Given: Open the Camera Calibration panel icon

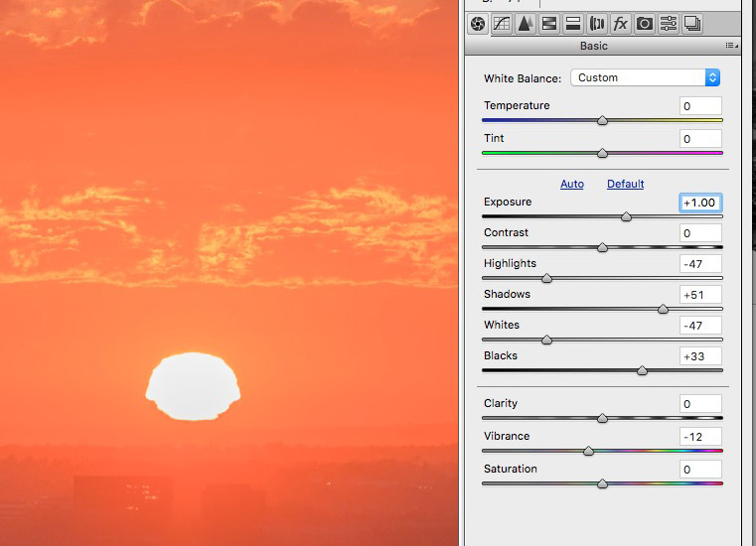Looking at the screenshot, I should (x=645, y=24).
